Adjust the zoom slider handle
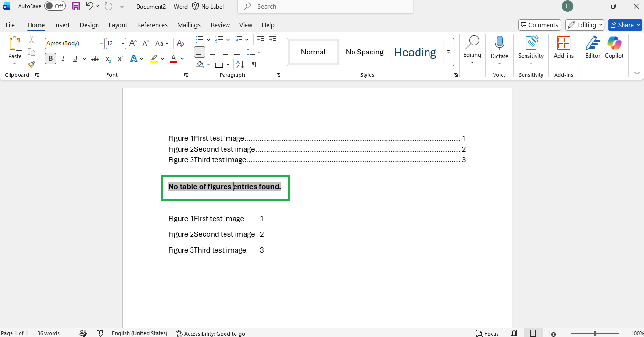This screenshot has width=644, height=337. coord(595,333)
